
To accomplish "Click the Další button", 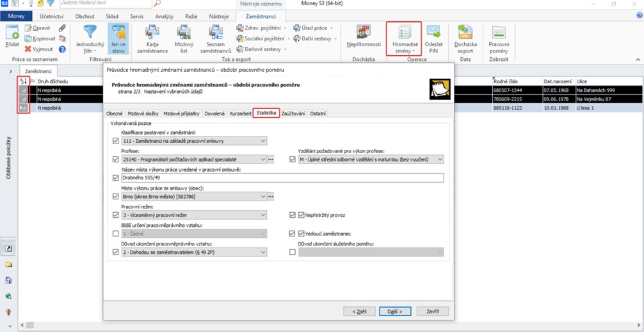I will [395, 311].
